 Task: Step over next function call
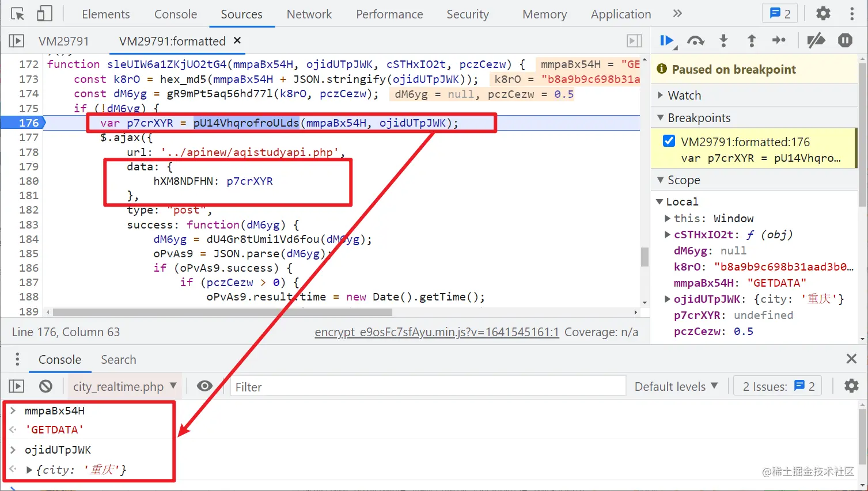(x=696, y=41)
